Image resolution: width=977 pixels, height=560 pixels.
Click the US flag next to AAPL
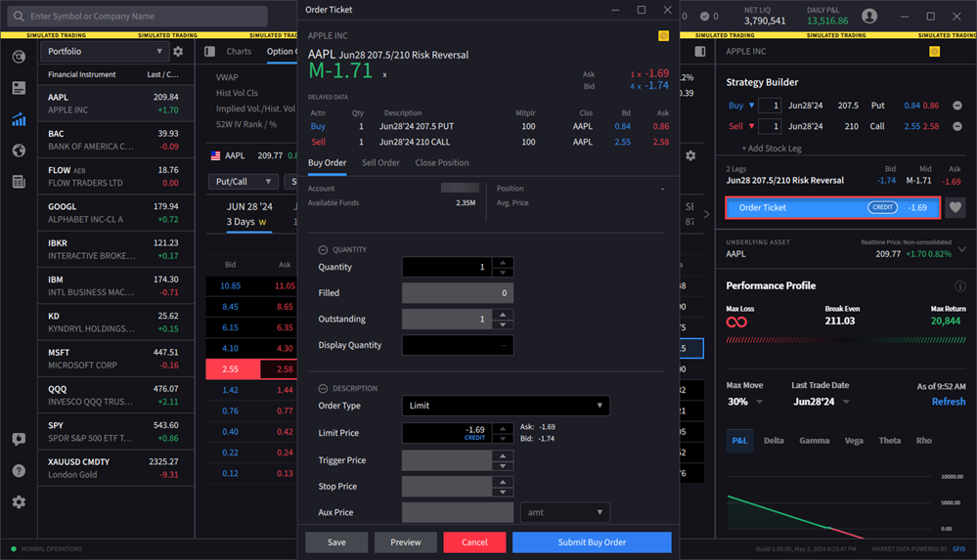215,155
